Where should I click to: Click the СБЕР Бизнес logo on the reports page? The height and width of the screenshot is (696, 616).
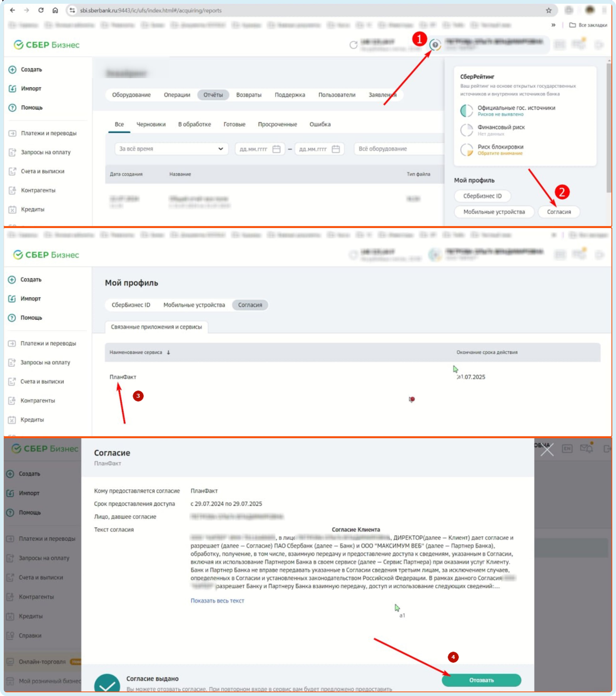[47, 45]
